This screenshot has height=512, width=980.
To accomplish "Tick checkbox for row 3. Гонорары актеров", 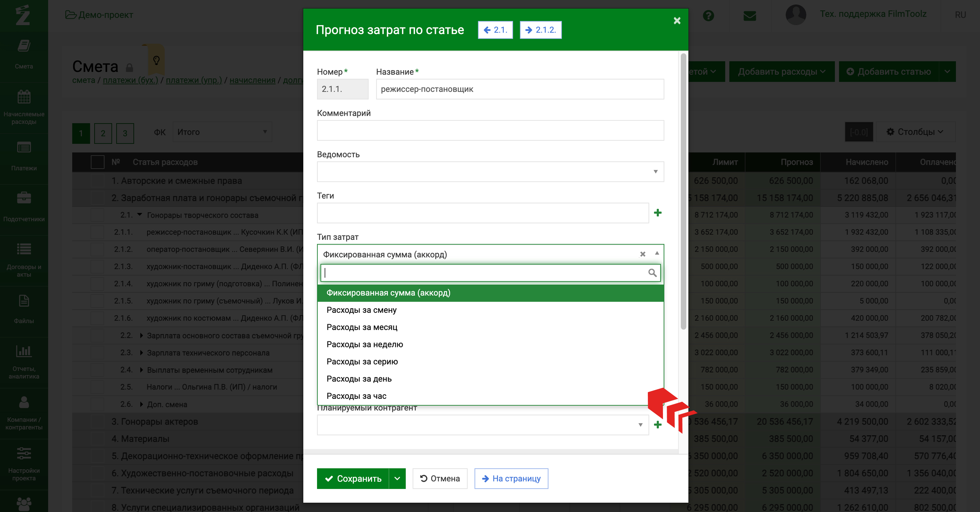I will [97, 421].
